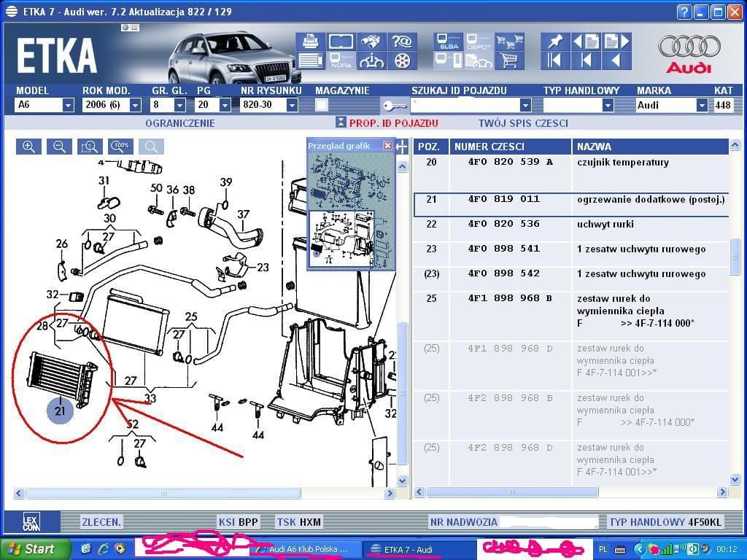Open the MARKA dropdown showing Audi
Viewport: 747px width, 560px height.
pos(702,105)
